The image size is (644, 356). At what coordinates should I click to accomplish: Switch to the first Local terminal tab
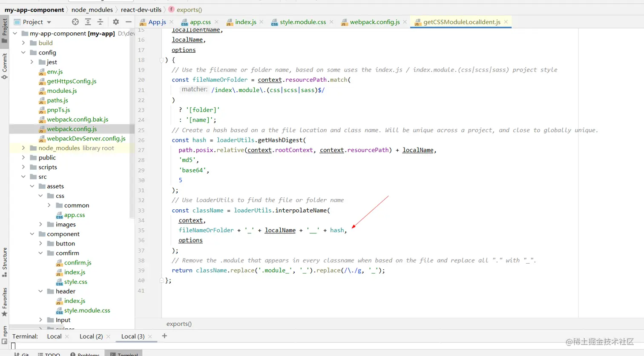pyautogui.click(x=54, y=336)
